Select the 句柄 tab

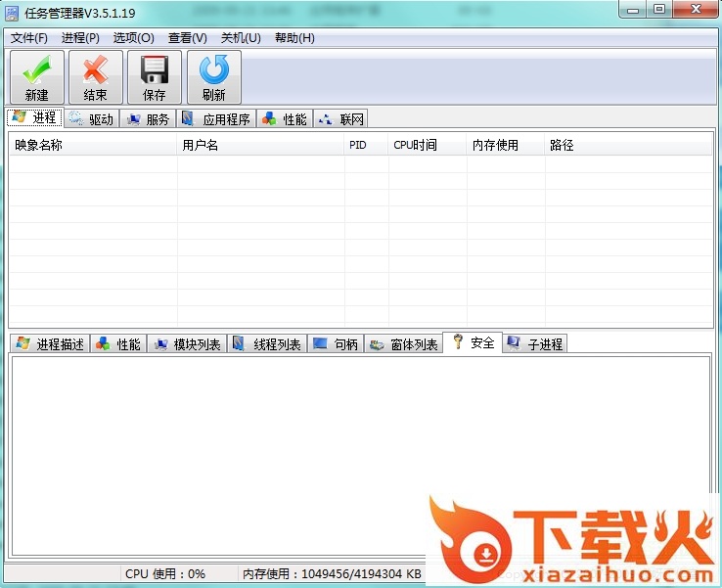pos(336,344)
